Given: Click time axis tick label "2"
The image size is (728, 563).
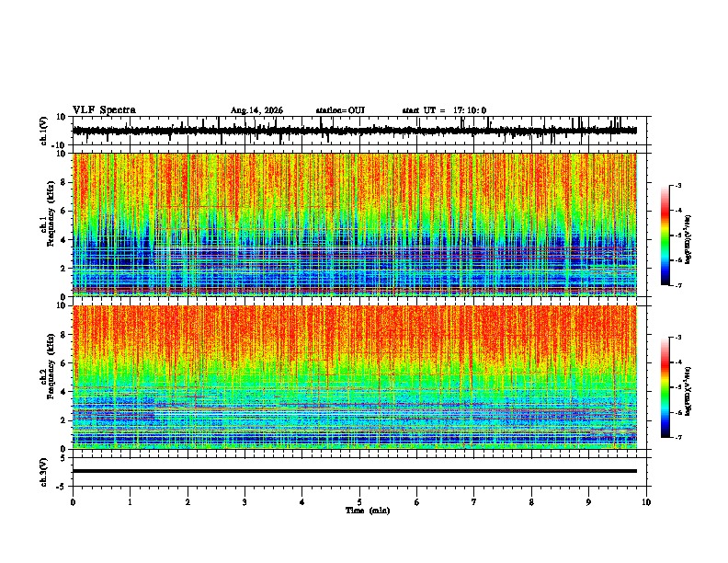Looking at the screenshot, I should coord(188,502).
